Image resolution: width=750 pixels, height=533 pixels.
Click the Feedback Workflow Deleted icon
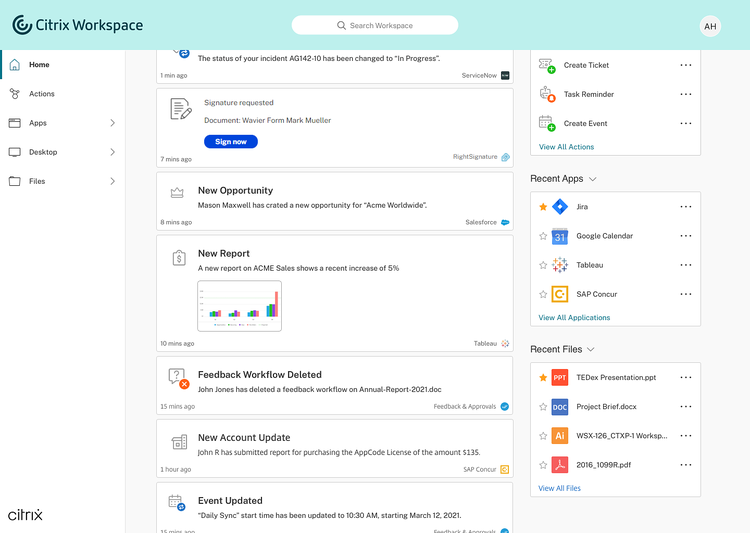pyautogui.click(x=178, y=378)
